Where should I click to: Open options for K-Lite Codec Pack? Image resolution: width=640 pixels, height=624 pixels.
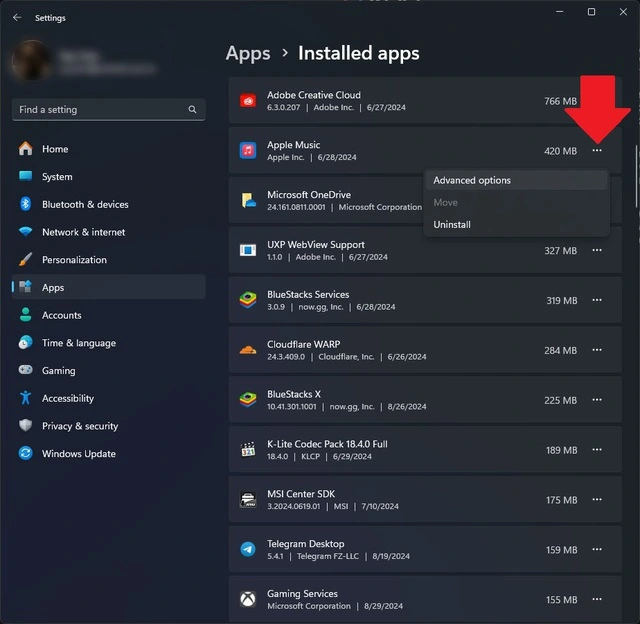[x=597, y=450]
